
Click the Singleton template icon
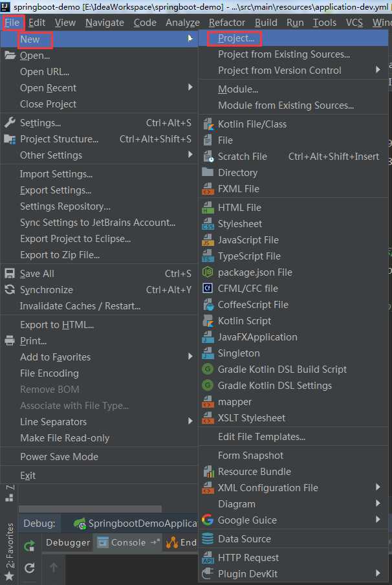[x=208, y=353]
